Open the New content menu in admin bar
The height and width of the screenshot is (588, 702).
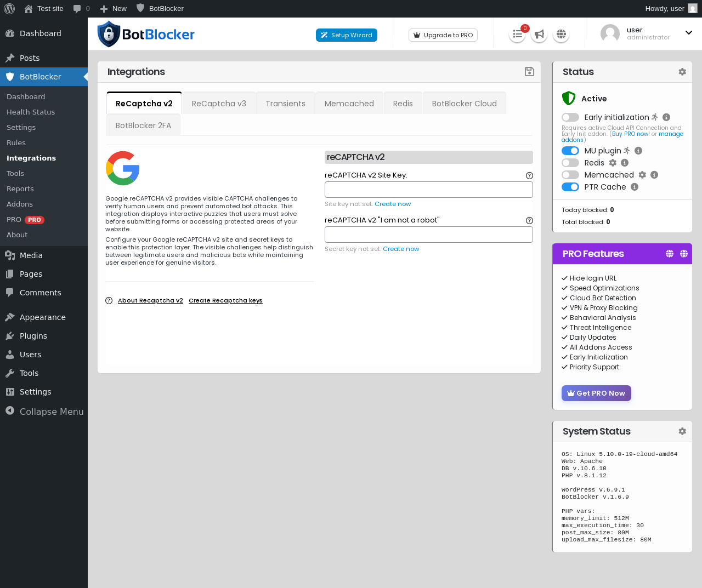point(114,9)
